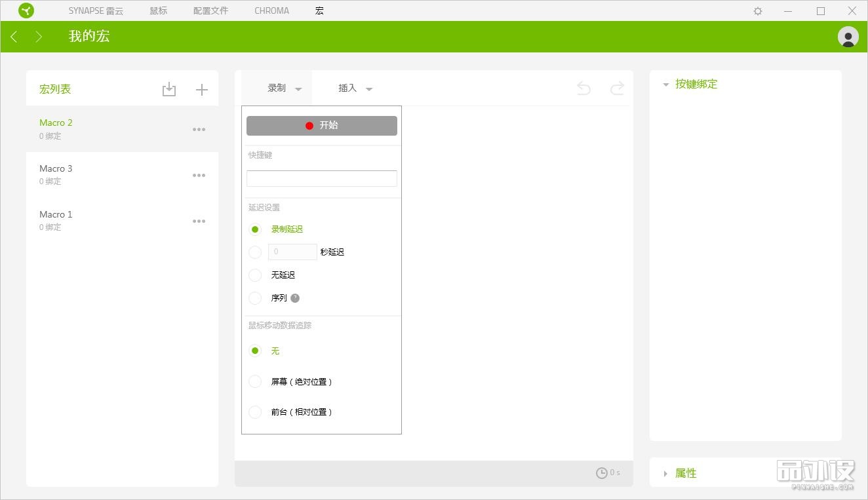Select 无 for mouse movement tracking

click(255, 351)
